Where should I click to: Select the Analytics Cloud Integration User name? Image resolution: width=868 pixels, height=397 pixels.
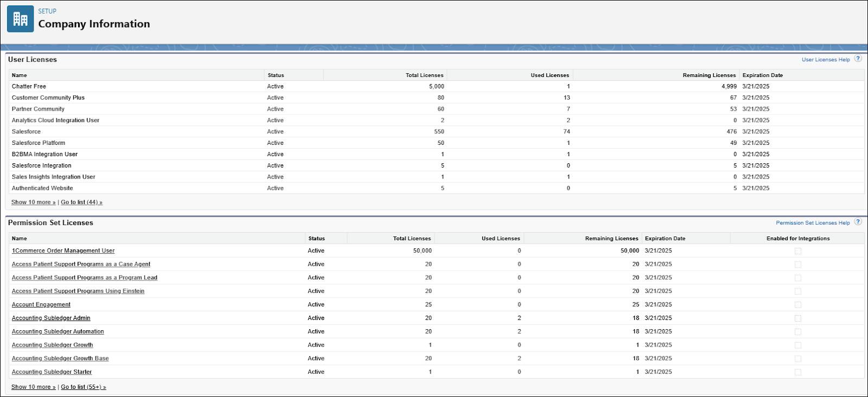pyautogui.click(x=55, y=120)
